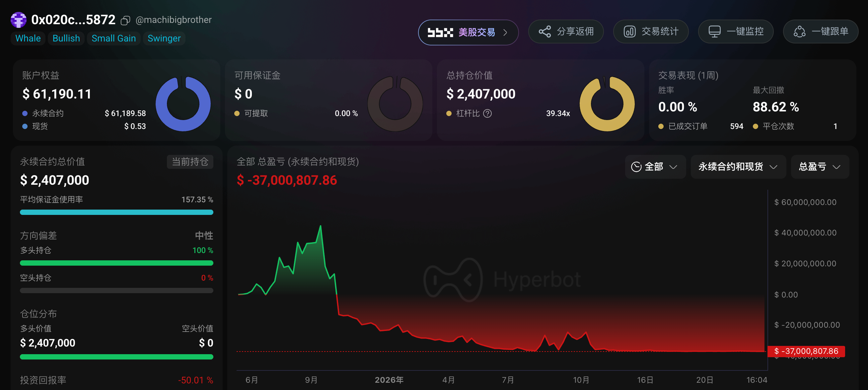The width and height of the screenshot is (868, 390).
Task: Click the yellow 总持仓价值 donut chart
Action: (x=607, y=104)
